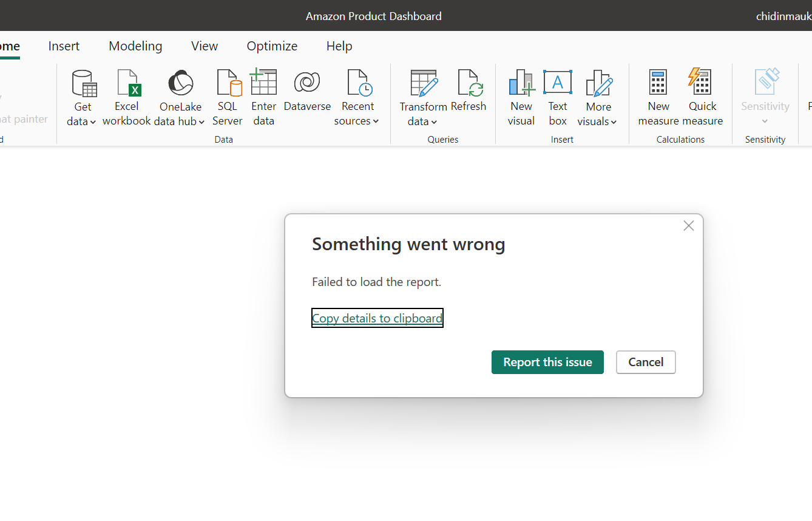Open the Modeling ribbon tab

coord(135,46)
